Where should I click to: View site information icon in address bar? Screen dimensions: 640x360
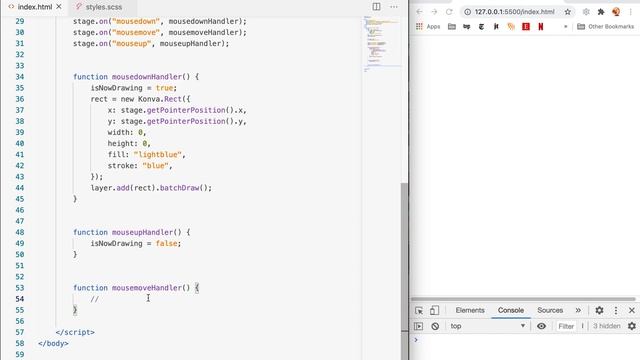468,12
